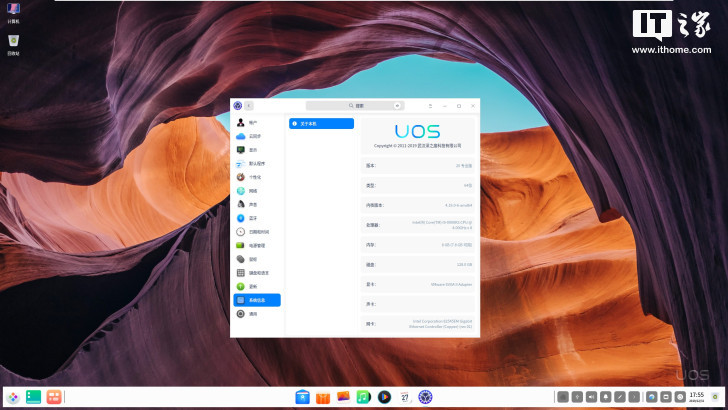Click the orange grid dock icon
728x410 pixels.
[x=54, y=397]
